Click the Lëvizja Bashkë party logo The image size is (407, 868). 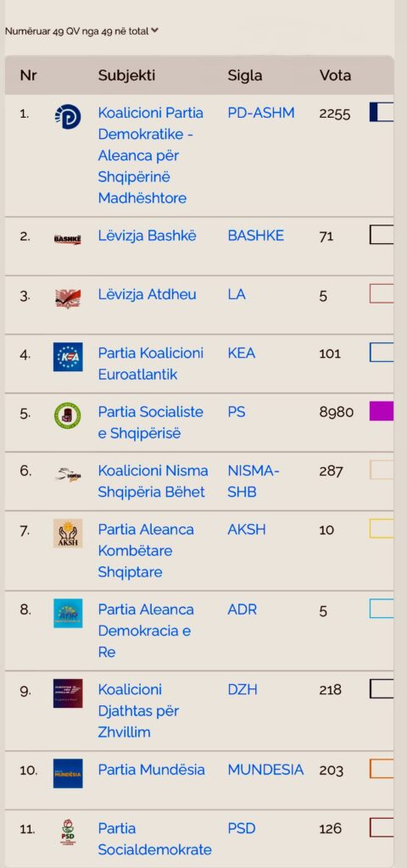coord(68,239)
